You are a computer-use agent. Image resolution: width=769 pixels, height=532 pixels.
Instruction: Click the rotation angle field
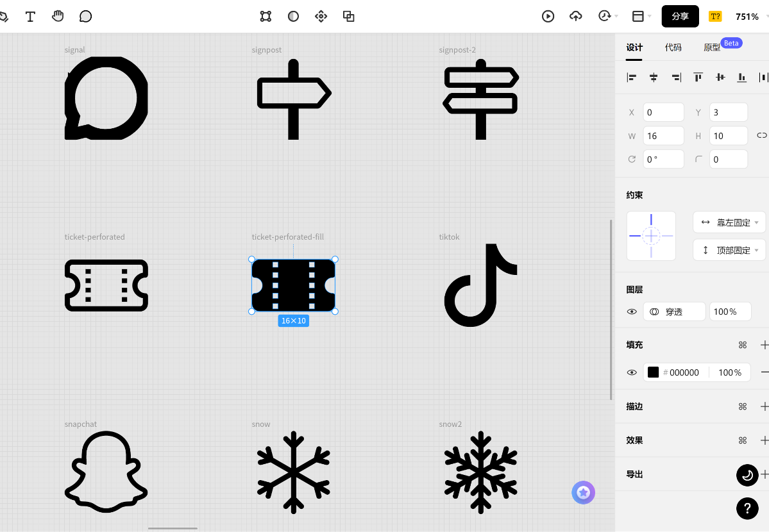tap(664, 160)
